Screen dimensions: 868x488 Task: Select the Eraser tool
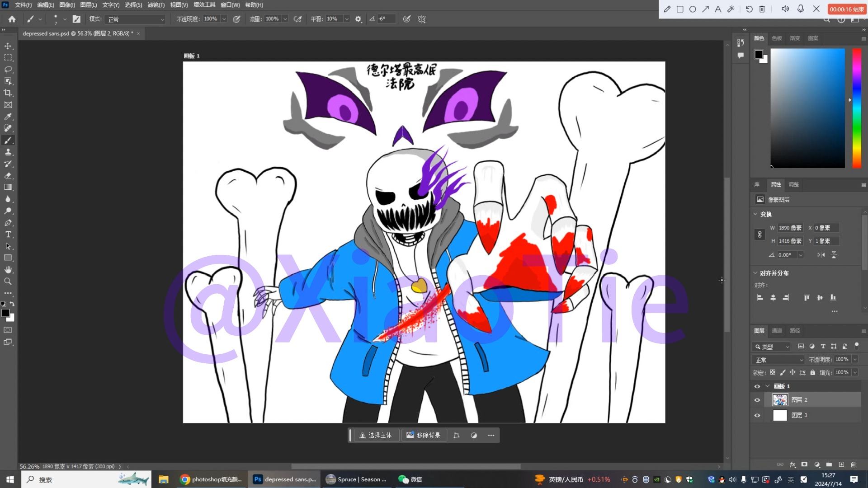(x=8, y=175)
